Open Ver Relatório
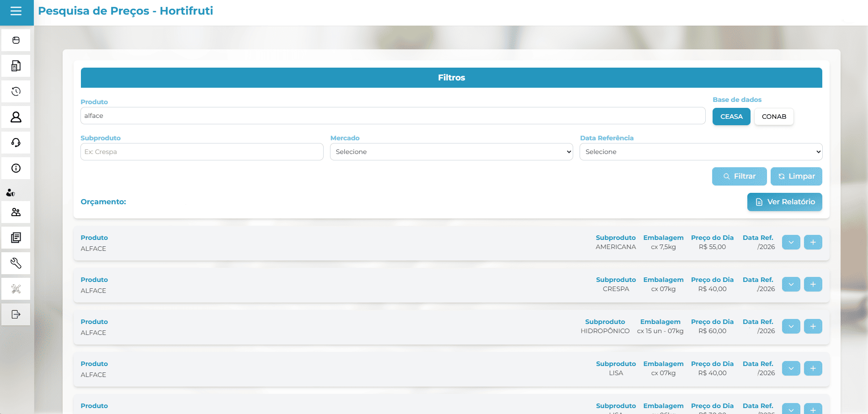This screenshot has height=414, width=868. (x=784, y=202)
